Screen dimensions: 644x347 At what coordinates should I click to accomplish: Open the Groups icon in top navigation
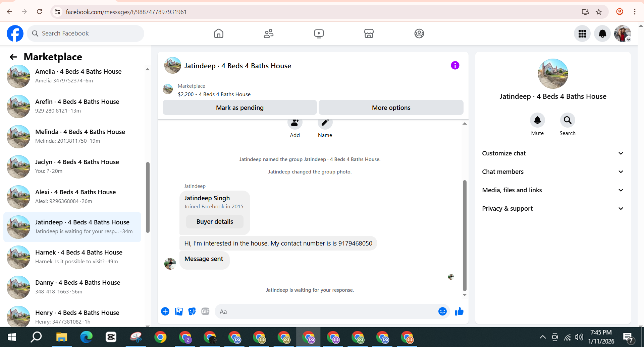419,33
